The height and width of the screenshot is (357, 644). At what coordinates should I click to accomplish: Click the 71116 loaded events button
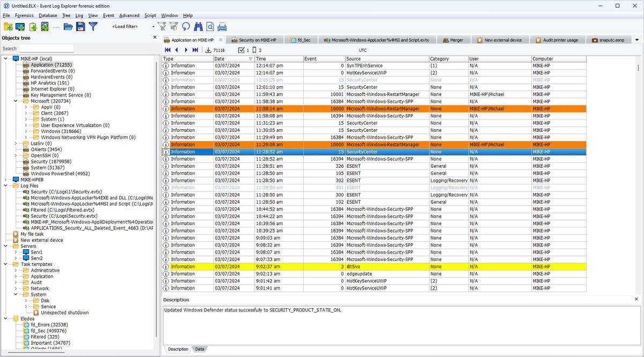215,50
